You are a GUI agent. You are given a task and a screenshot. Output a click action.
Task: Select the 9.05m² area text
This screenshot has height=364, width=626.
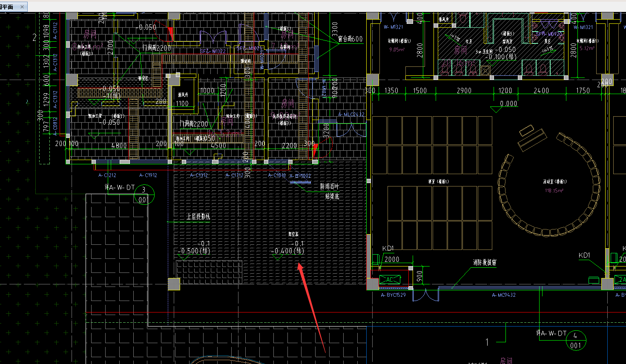tap(396, 49)
